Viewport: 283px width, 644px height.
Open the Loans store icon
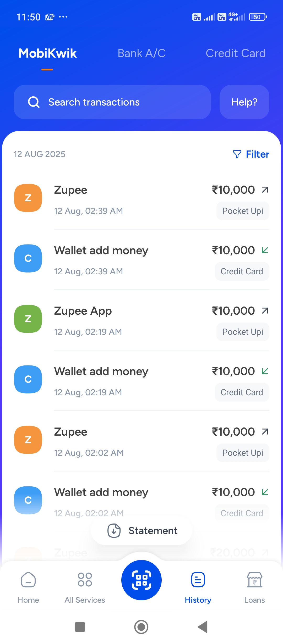[x=254, y=580]
